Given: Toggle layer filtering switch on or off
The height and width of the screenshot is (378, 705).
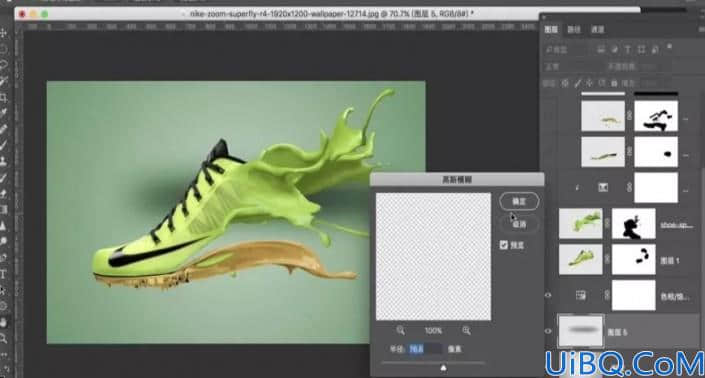Looking at the screenshot, I should click(669, 46).
